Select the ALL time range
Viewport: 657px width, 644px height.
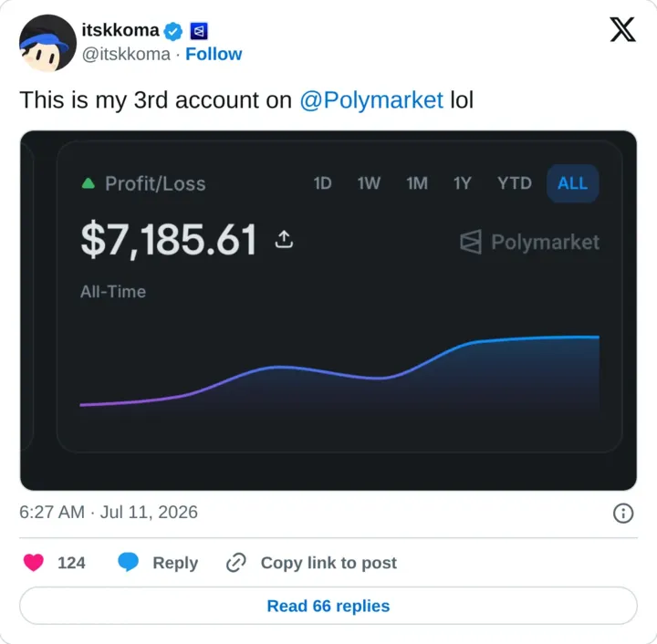tap(572, 183)
